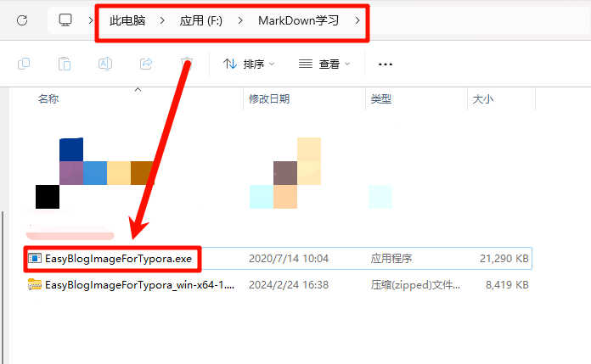The width and height of the screenshot is (591, 364).
Task: Click the Share toolbar icon
Action: pos(146,64)
